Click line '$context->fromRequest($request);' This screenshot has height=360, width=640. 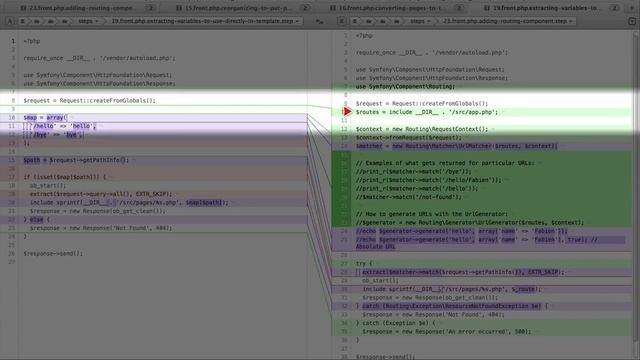[x=408, y=138]
